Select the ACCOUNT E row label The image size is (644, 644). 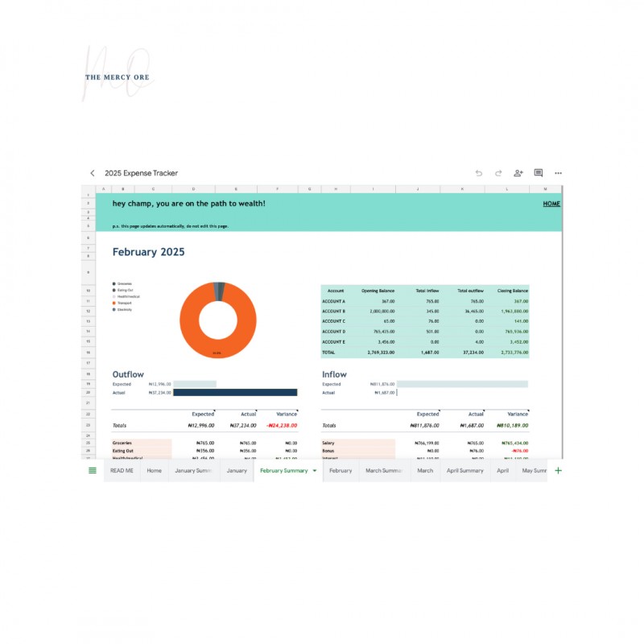(333, 341)
